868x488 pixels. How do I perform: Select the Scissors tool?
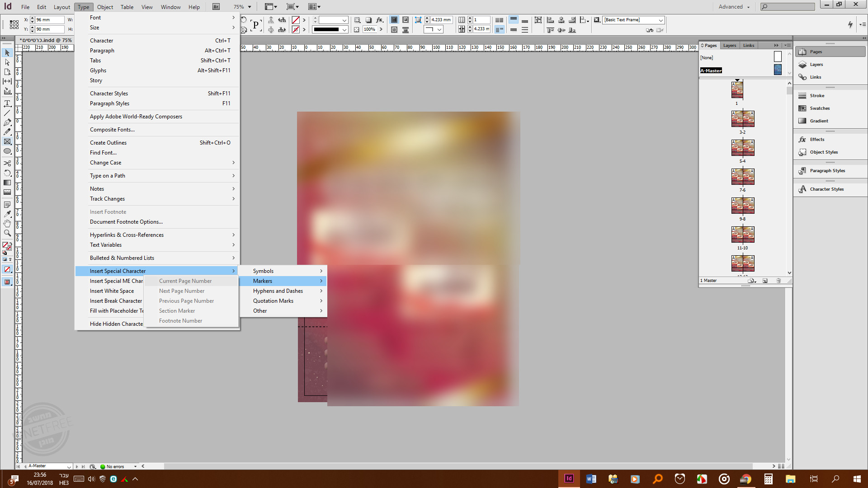(x=7, y=163)
